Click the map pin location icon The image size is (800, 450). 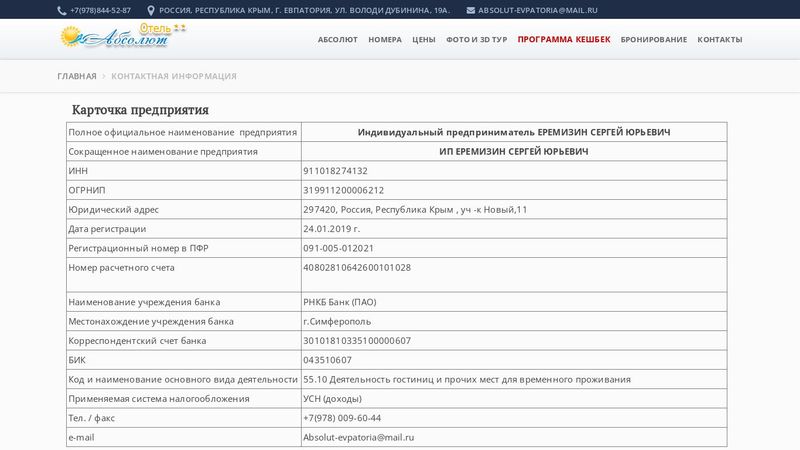point(151,10)
